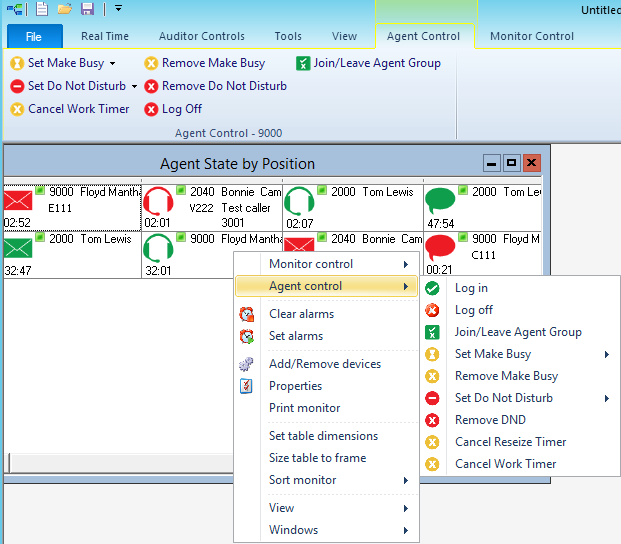Switch to the Real Time tab
This screenshot has width=621, height=544.
(x=105, y=36)
